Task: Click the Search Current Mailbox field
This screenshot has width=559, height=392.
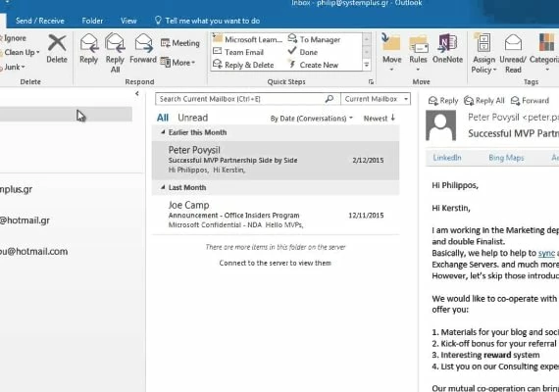Action: [x=240, y=99]
